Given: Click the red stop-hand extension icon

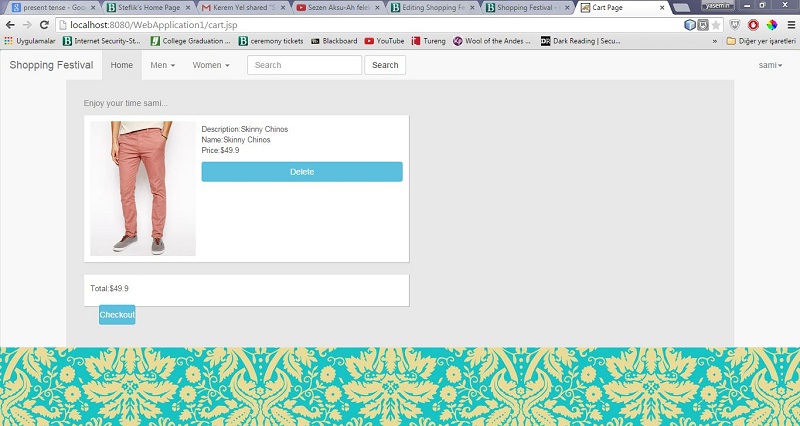Looking at the screenshot, I should point(752,24).
